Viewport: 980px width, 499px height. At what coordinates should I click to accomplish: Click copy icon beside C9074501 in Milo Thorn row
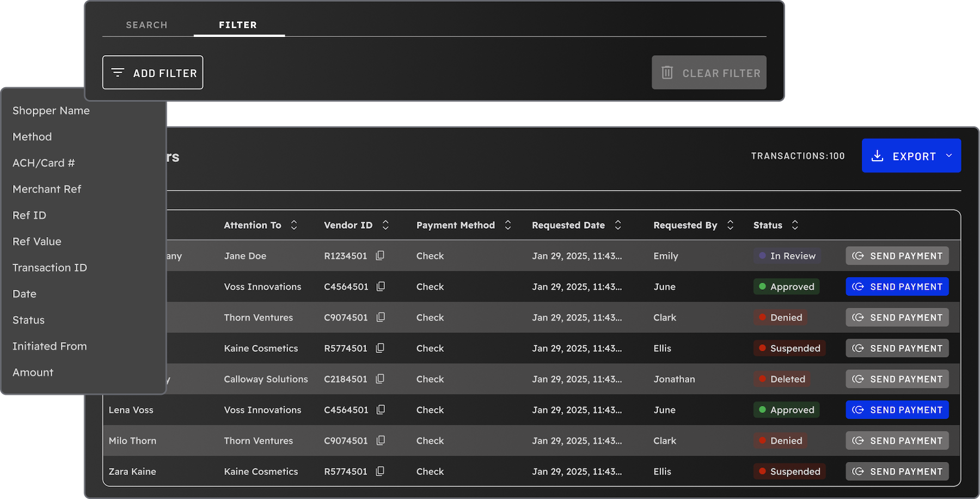(381, 440)
